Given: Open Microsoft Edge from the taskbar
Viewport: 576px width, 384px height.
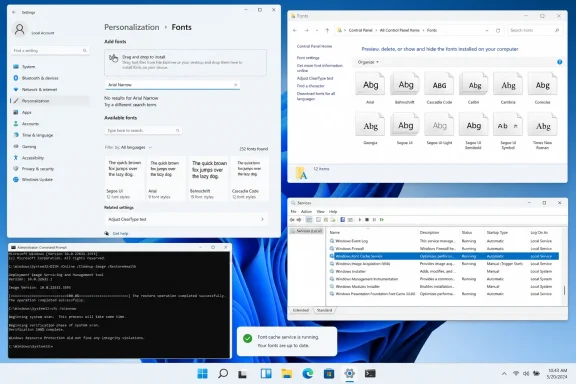Looking at the screenshot, I should (307, 374).
